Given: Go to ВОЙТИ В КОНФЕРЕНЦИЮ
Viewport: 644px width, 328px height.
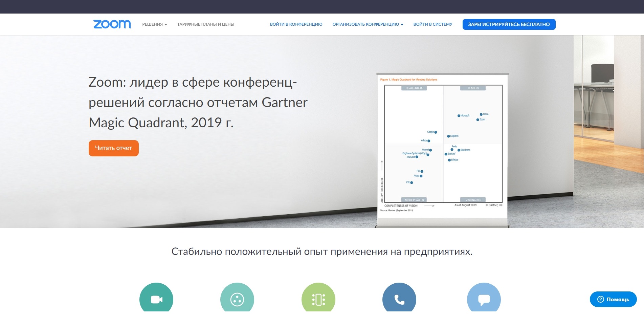Looking at the screenshot, I should [296, 24].
